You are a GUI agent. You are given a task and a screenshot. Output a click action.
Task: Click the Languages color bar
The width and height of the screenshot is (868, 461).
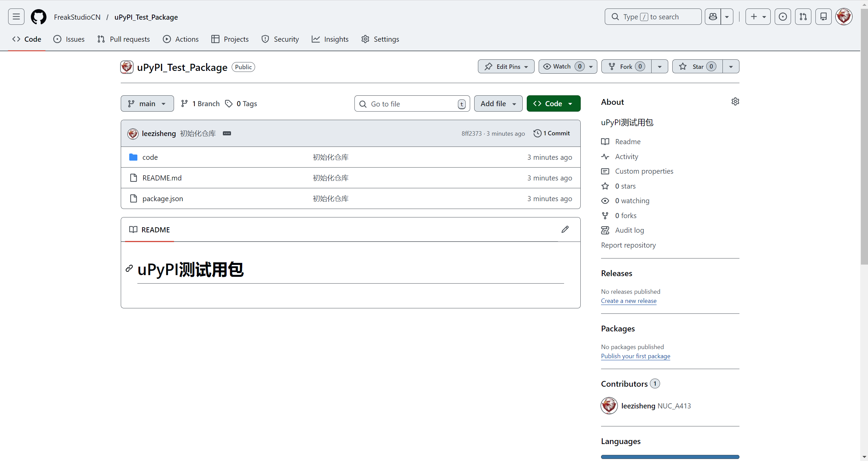[x=670, y=457]
